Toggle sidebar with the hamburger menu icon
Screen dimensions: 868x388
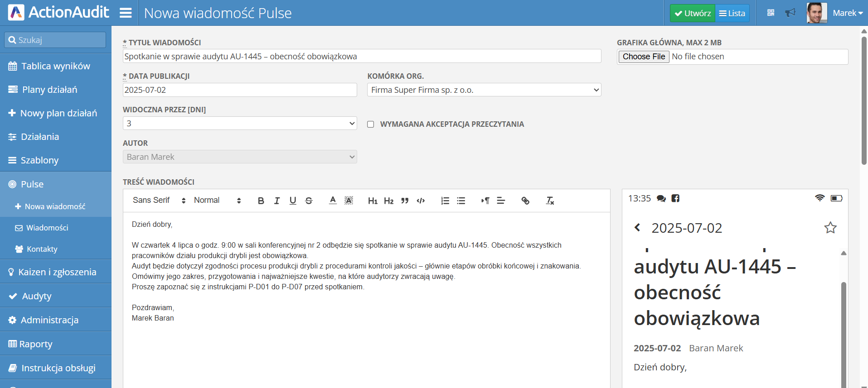[126, 13]
